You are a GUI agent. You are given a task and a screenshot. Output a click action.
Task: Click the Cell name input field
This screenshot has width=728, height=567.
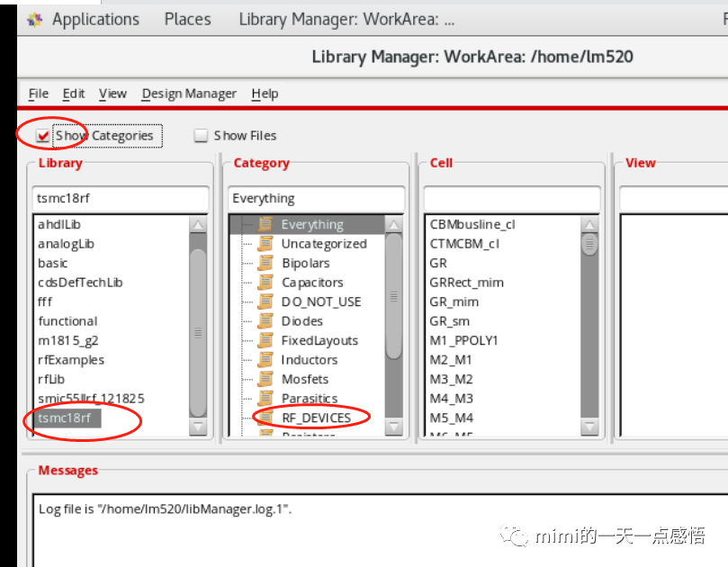512,198
